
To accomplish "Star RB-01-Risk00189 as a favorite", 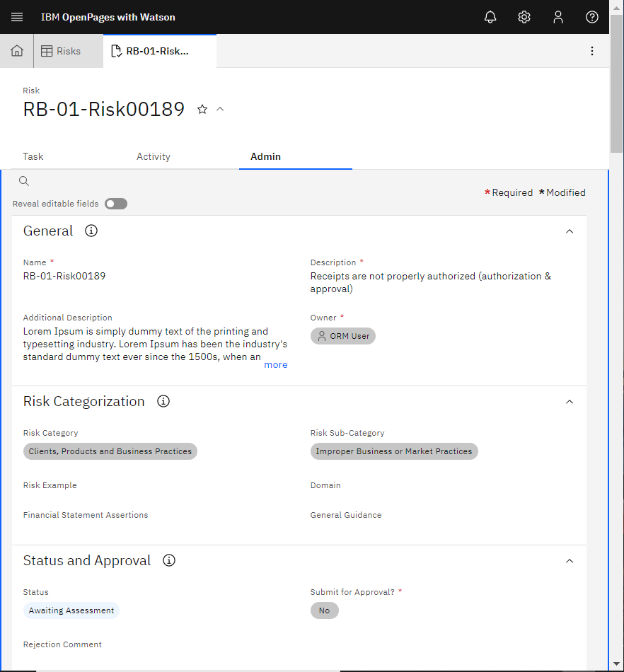I will [x=202, y=109].
